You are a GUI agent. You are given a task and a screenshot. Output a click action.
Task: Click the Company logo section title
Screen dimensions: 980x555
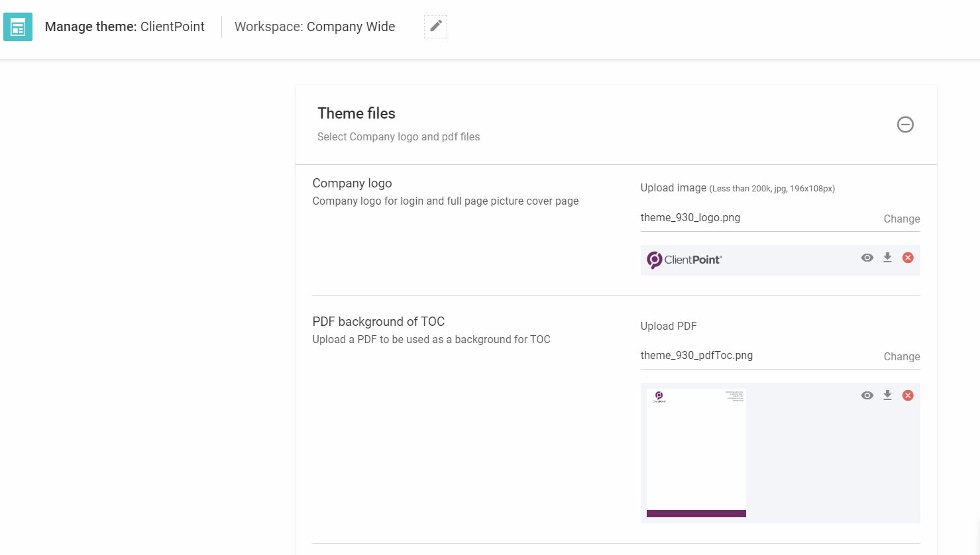[x=352, y=183]
